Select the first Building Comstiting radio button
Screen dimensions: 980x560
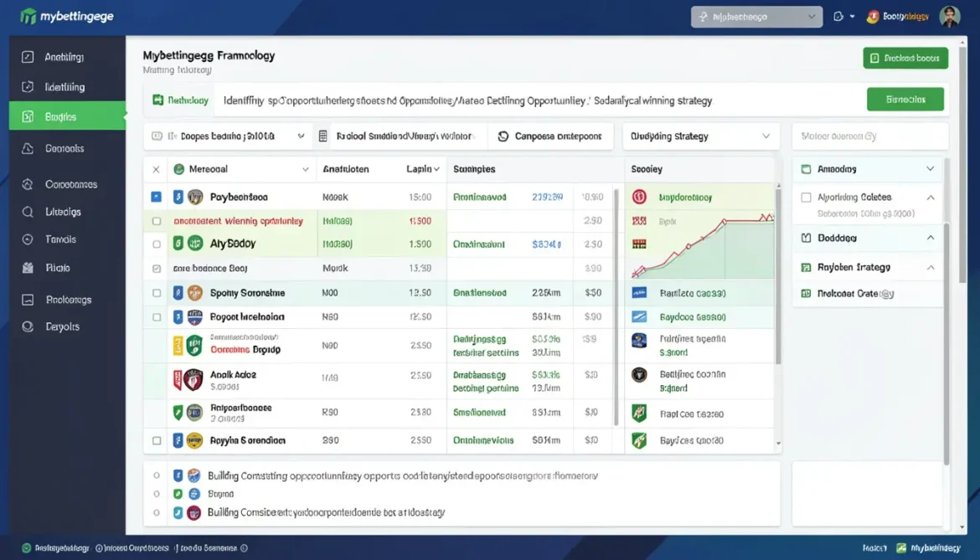157,475
